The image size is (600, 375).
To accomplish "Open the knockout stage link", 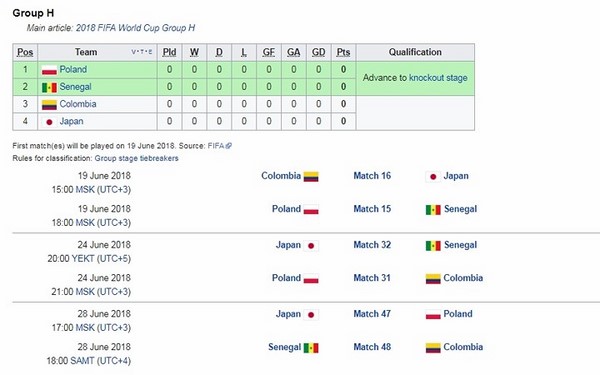I will pos(438,78).
